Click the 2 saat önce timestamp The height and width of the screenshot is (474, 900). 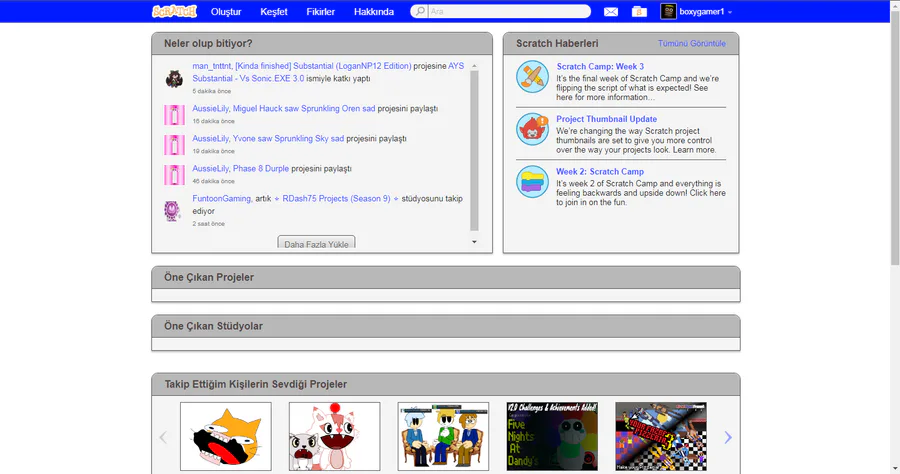point(208,224)
